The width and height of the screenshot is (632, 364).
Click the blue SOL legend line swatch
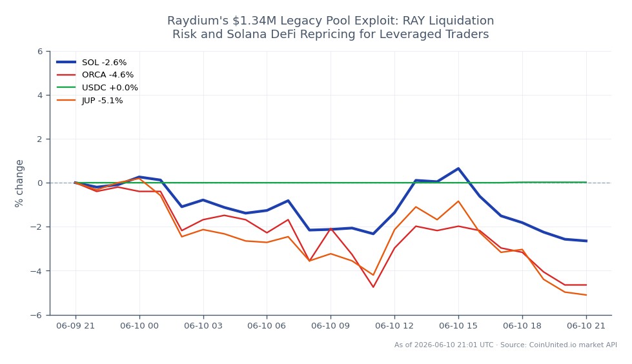click(x=66, y=62)
